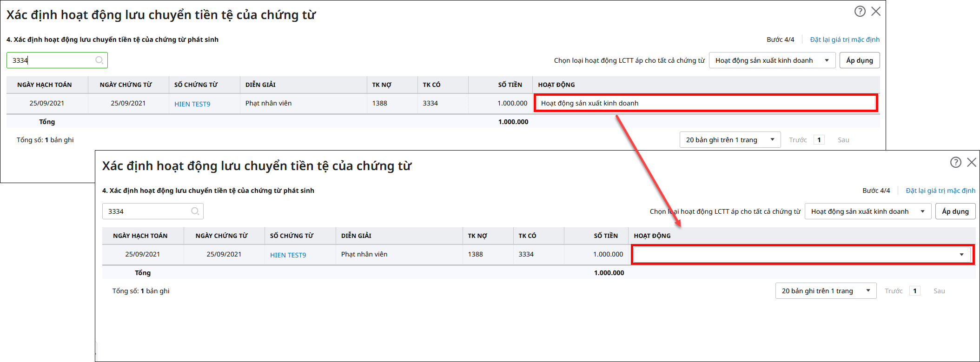
Task: Open voucher HIEN TEST9 in the background dialog
Action: pyautogui.click(x=192, y=104)
